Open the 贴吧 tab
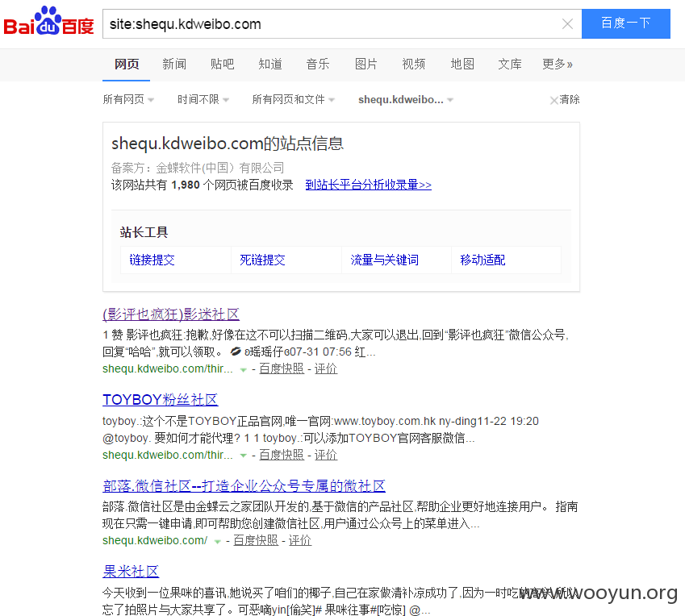The width and height of the screenshot is (685, 616). [x=223, y=65]
